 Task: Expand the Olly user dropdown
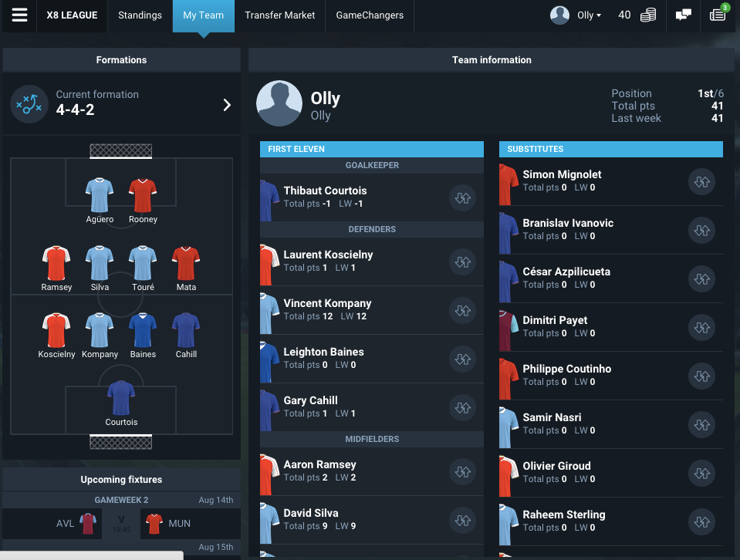tap(576, 15)
